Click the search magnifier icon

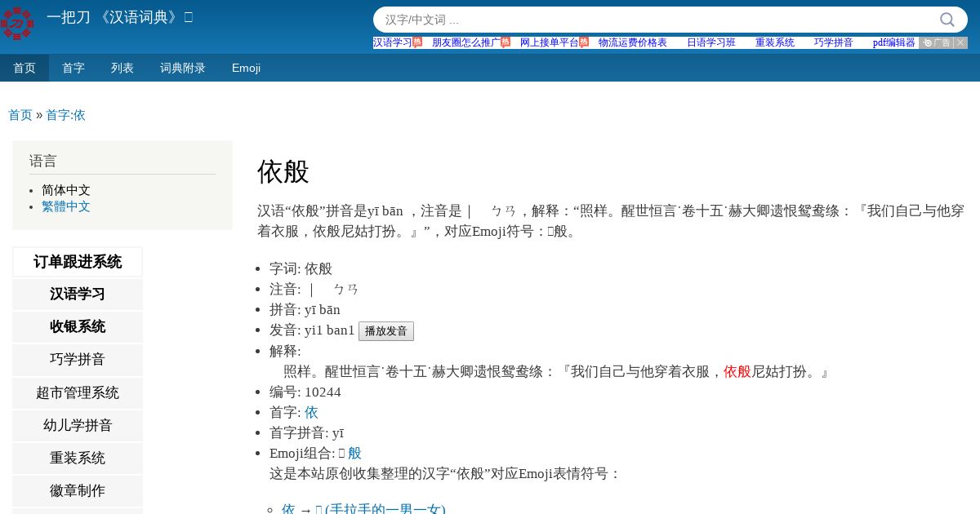947,20
